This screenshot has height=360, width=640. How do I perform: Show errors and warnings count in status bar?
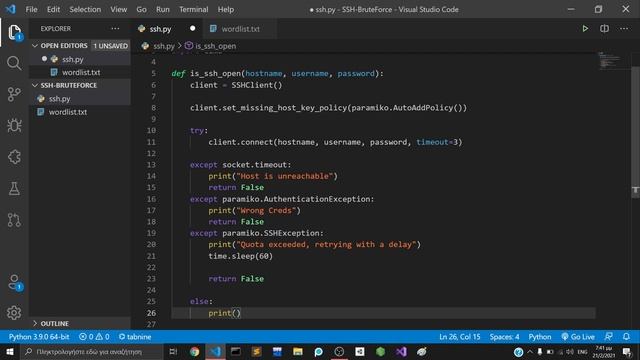click(94, 337)
